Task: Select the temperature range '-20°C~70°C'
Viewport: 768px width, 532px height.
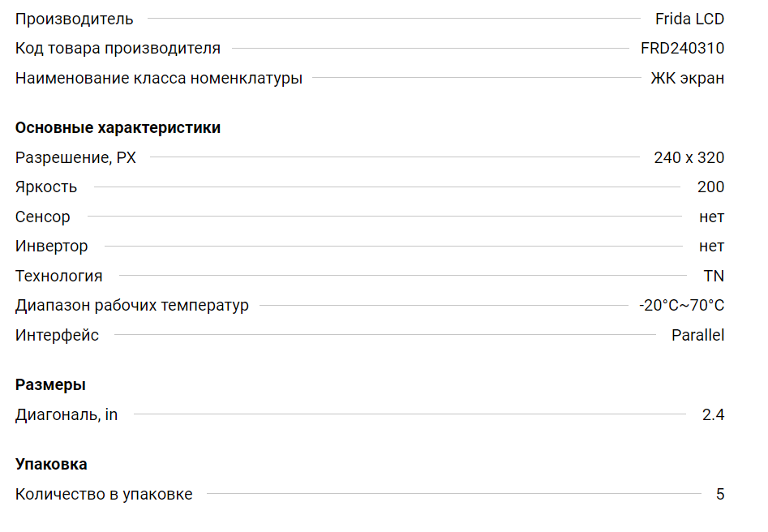Action: click(x=681, y=305)
